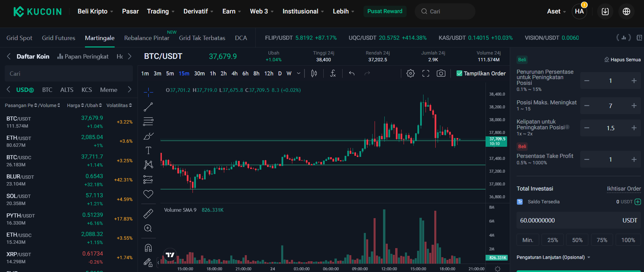
Task: Increase Kelipatan untuk Peningkatan Posisi value
Action: tap(634, 128)
